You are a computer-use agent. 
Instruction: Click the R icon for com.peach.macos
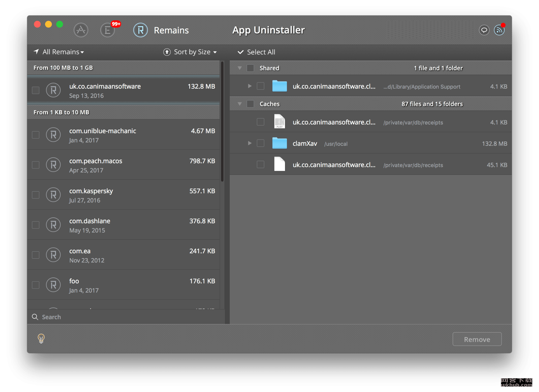click(53, 165)
